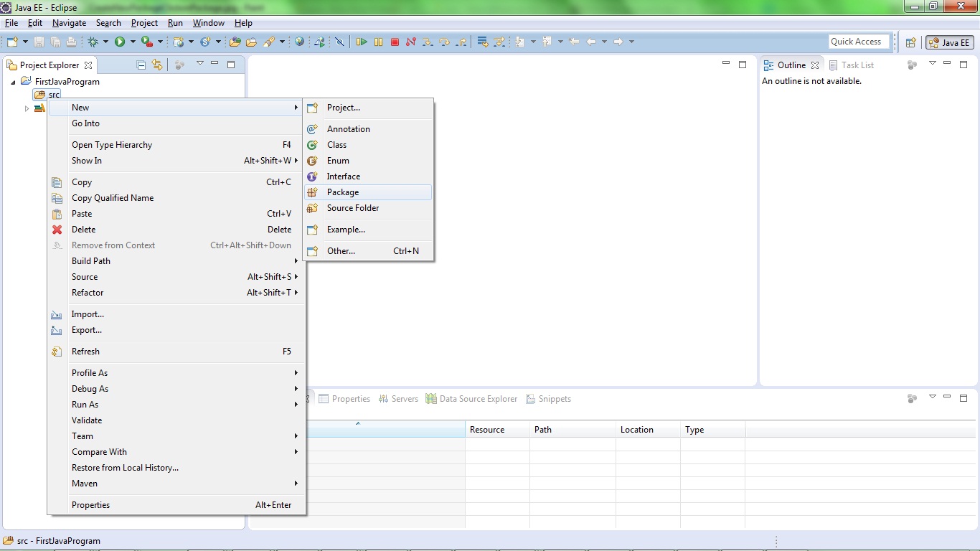
Task: Click Refresh in the context menu
Action: 176,352
